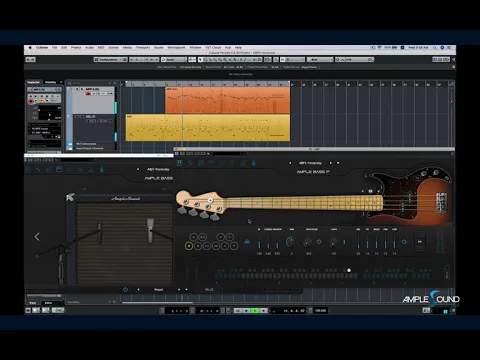Adjust the Auto Buzz knob
Viewport: 480px width, 360px height.
[307, 242]
